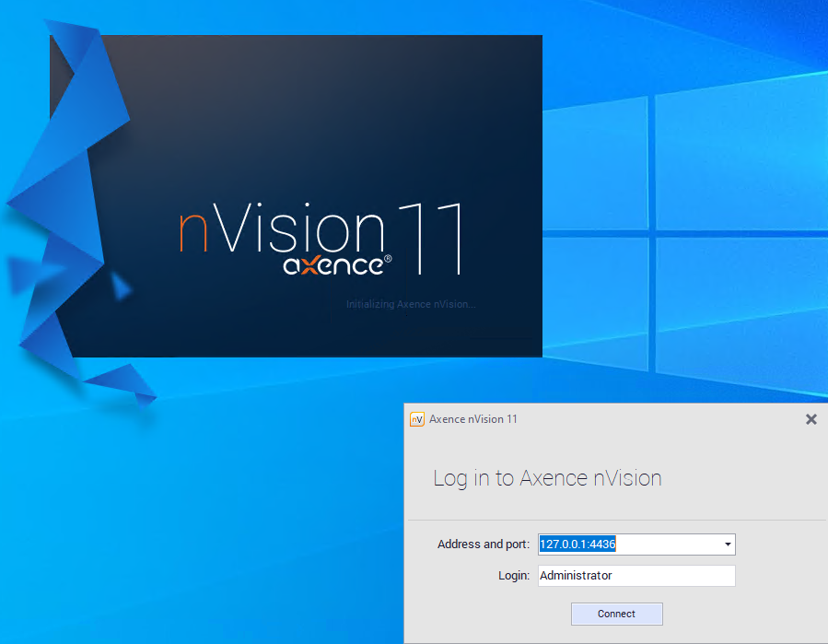Click the 'Initializing Axence nVision...' status text

coord(411,304)
